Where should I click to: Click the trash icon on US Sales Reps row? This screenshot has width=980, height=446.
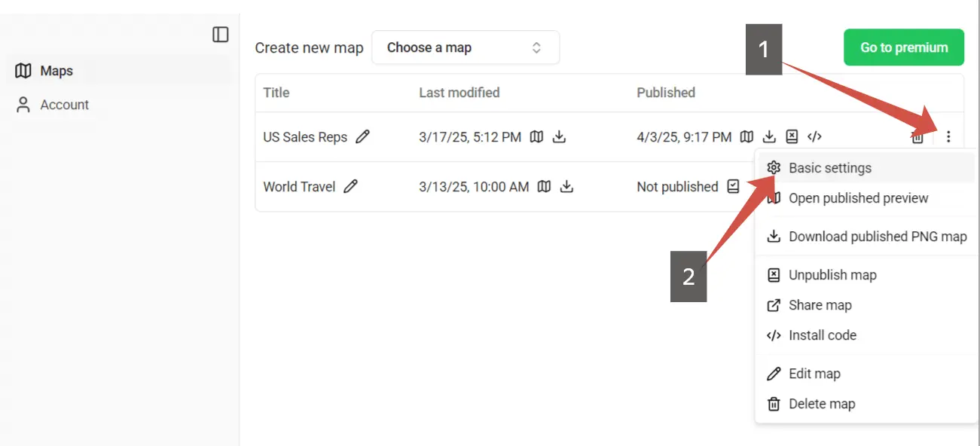pyautogui.click(x=917, y=137)
